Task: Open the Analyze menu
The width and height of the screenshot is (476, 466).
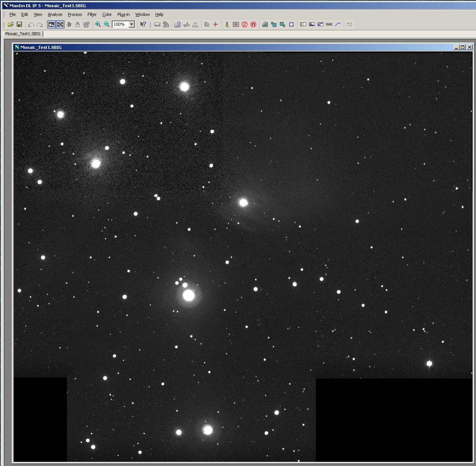Action: tap(55, 14)
